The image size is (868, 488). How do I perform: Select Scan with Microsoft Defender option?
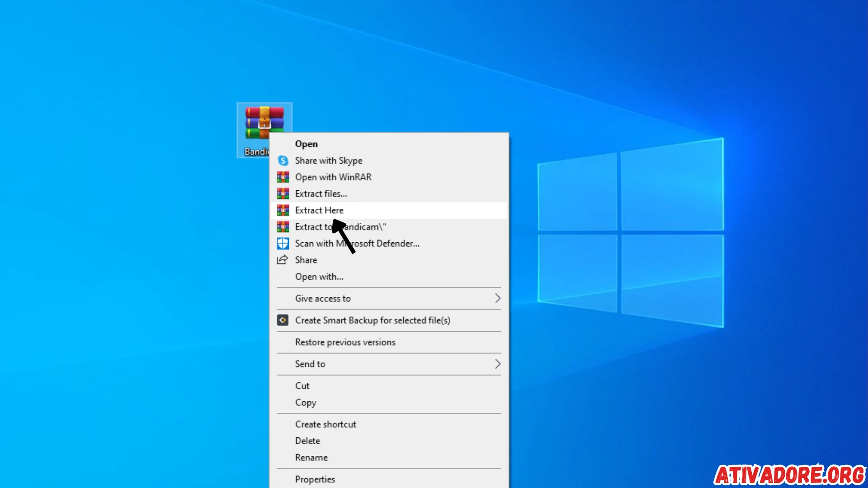tap(357, 243)
